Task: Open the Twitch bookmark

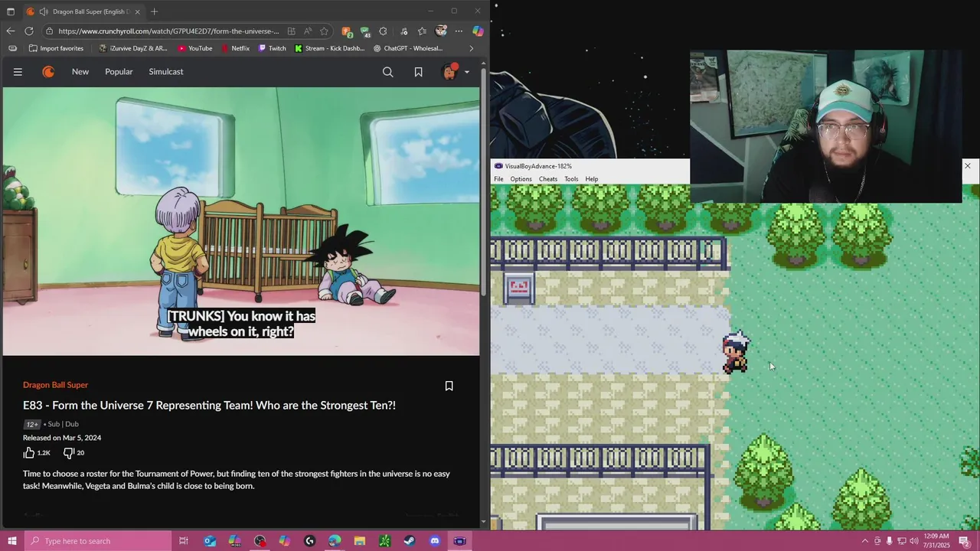Action: (272, 48)
